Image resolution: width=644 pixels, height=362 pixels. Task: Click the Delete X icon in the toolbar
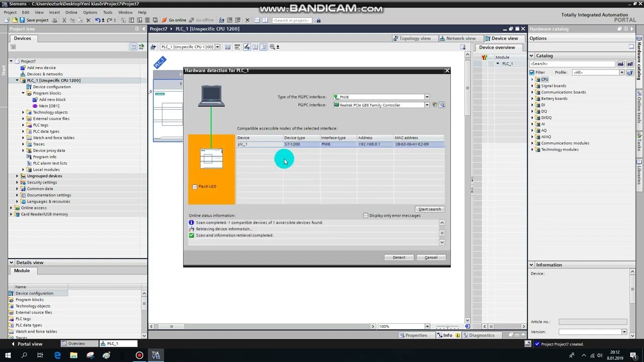click(x=88, y=20)
